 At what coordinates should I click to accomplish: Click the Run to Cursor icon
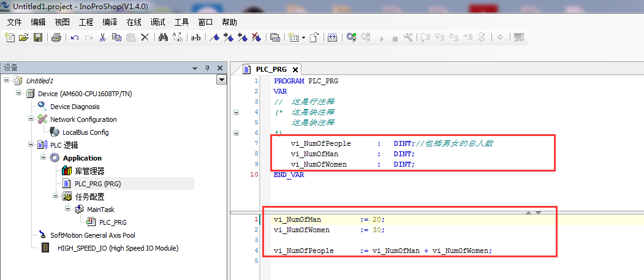coord(468,37)
